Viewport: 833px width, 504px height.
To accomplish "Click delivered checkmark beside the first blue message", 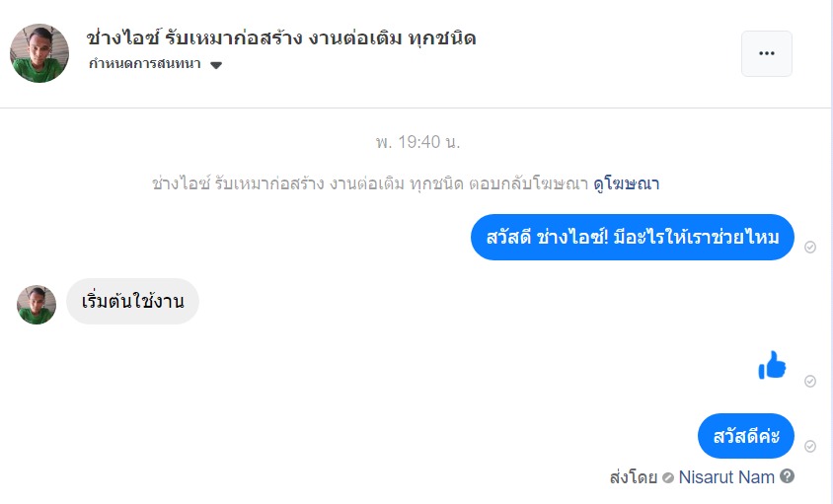I will point(810,247).
